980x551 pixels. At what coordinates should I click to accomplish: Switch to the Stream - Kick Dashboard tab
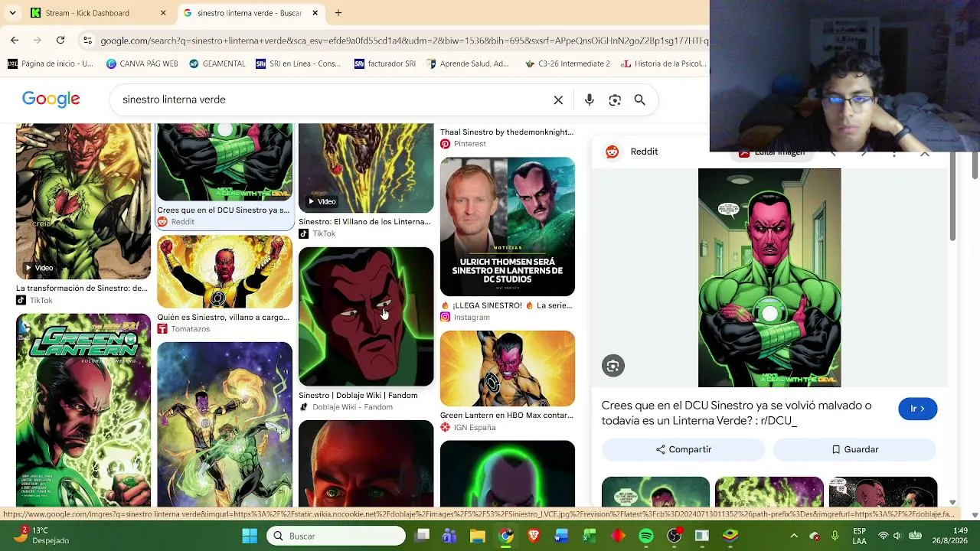coord(99,13)
